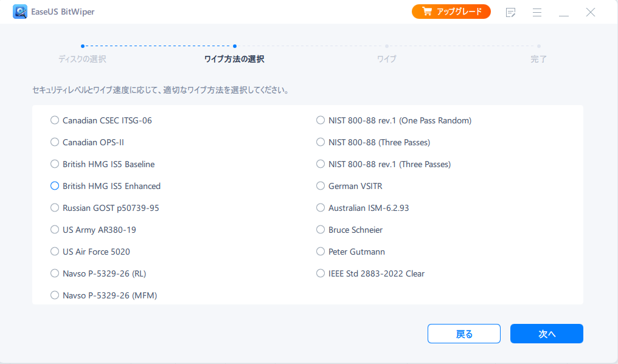Click the 完了 step indicator dot

click(538, 45)
